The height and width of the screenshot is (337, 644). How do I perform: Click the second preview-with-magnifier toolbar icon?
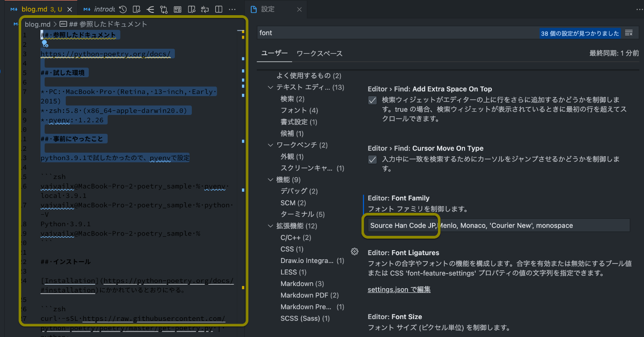pyautogui.click(x=191, y=9)
